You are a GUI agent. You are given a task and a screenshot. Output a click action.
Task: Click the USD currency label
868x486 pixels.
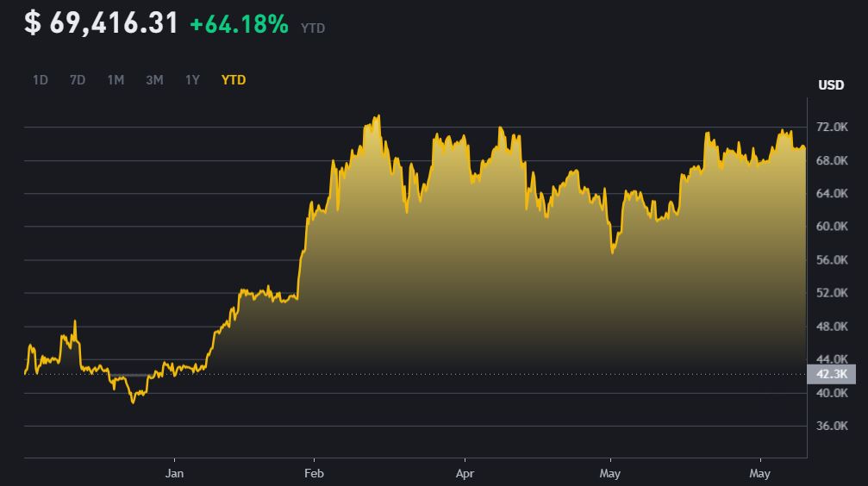click(831, 84)
